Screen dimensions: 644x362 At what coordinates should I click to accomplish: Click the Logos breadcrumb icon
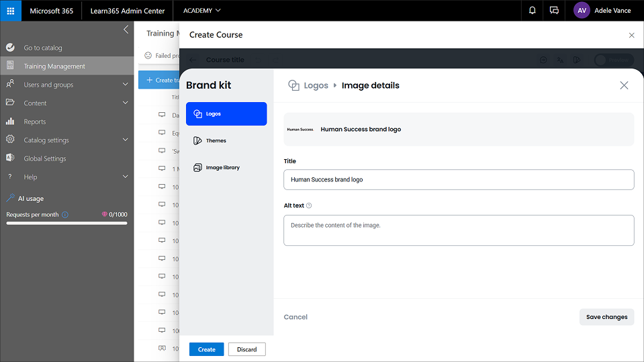(x=293, y=85)
